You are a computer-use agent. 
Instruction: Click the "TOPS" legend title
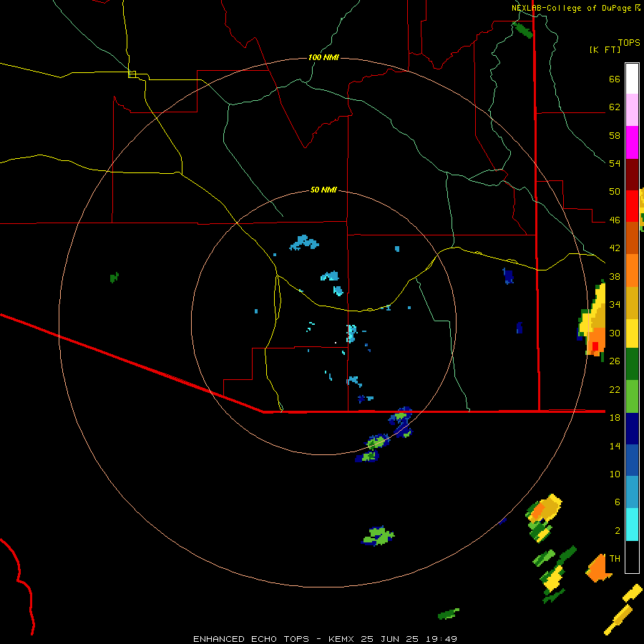629,42
